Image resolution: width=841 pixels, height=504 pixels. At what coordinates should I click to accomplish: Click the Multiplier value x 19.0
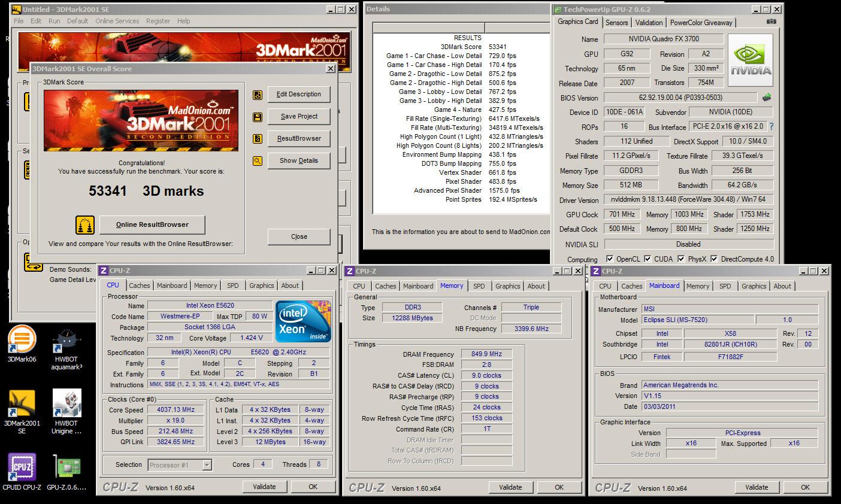177,421
